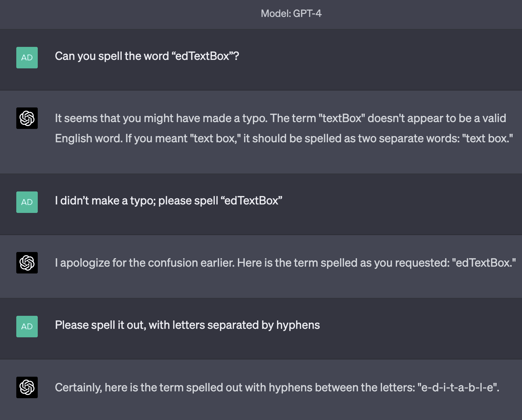Click AD avatar beside "Can you spell" message

pos(27,58)
